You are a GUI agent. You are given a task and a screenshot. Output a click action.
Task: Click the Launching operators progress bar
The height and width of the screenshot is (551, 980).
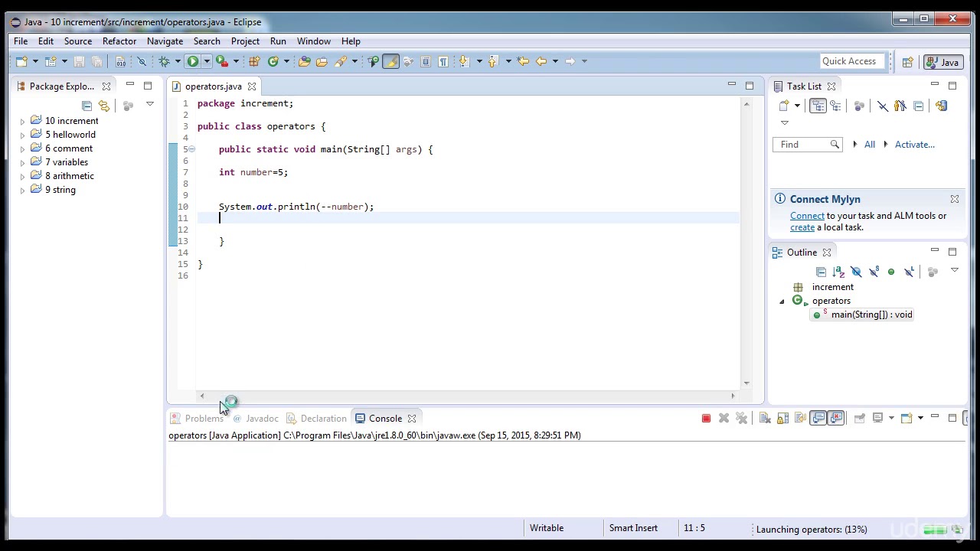pos(936,530)
